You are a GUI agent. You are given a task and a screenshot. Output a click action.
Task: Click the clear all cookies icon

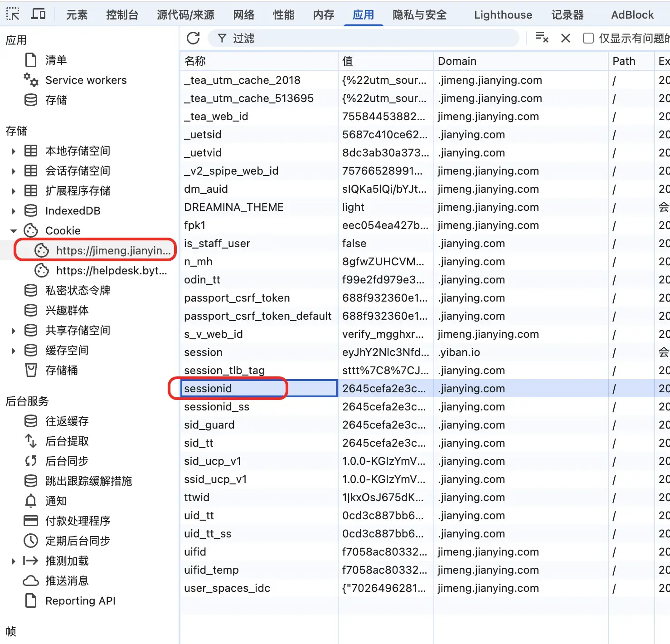click(542, 38)
